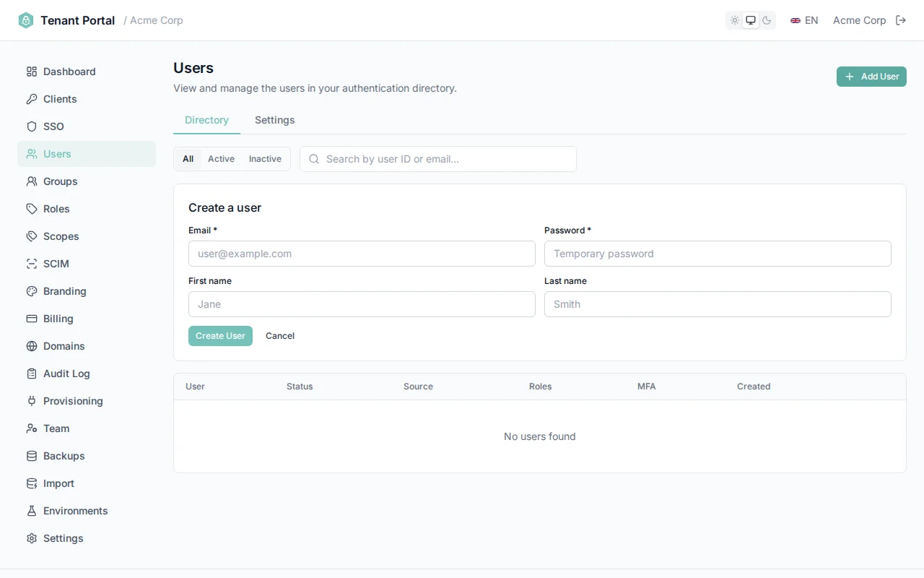Click the MFA column header
The width and height of the screenshot is (924, 578).
[647, 387]
